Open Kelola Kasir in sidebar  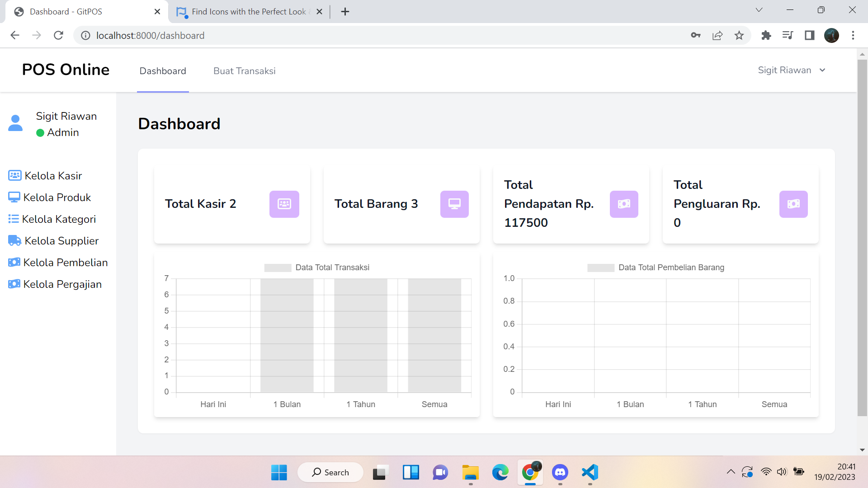point(45,176)
